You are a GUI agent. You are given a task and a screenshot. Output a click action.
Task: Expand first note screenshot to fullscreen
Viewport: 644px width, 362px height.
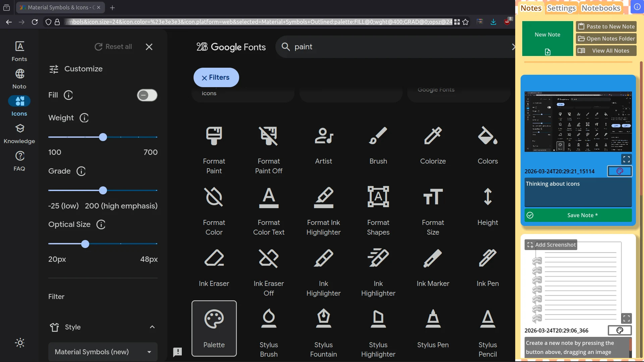click(x=626, y=159)
